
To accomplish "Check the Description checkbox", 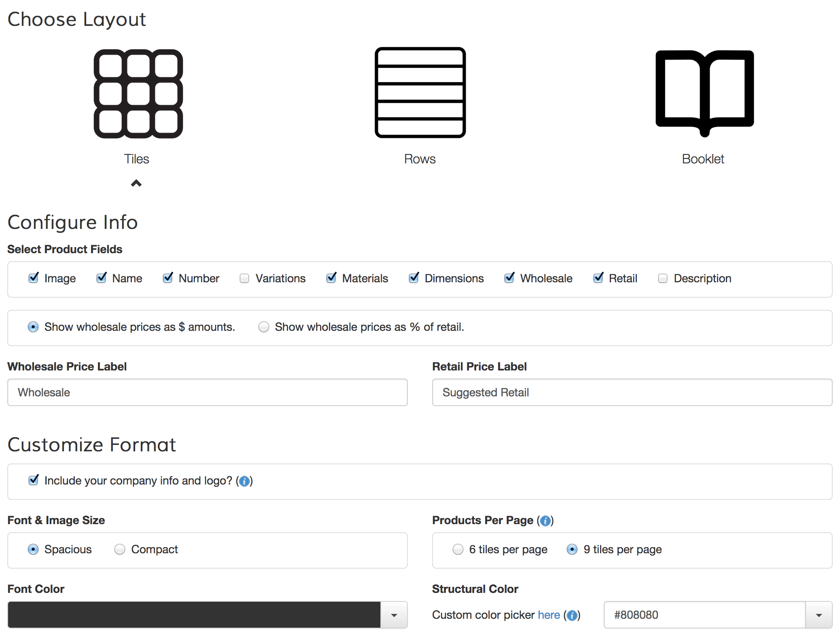I will click(x=663, y=278).
